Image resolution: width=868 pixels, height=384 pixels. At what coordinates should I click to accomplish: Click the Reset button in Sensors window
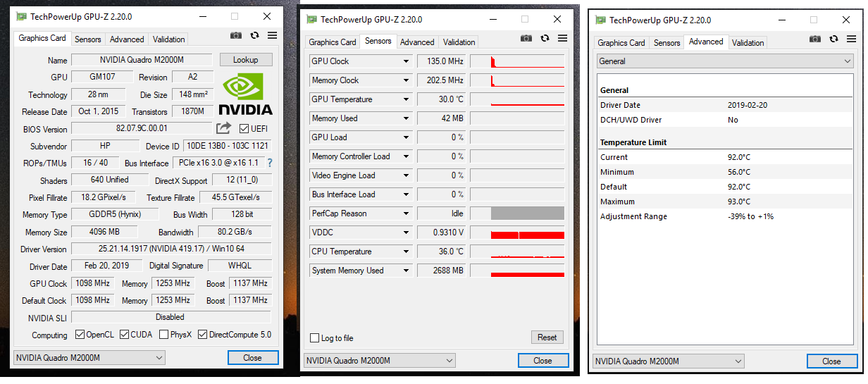click(547, 337)
